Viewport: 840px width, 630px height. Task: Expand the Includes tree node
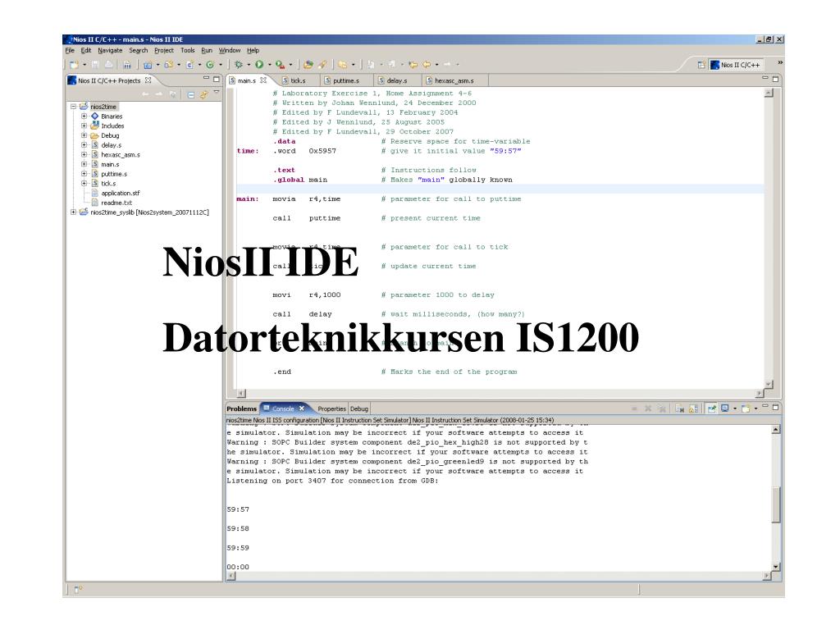[84, 126]
